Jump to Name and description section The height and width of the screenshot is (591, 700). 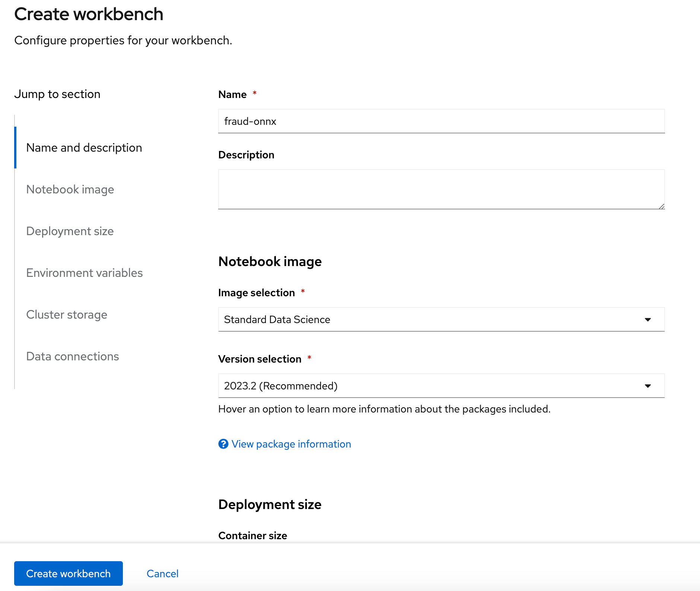coord(84,148)
